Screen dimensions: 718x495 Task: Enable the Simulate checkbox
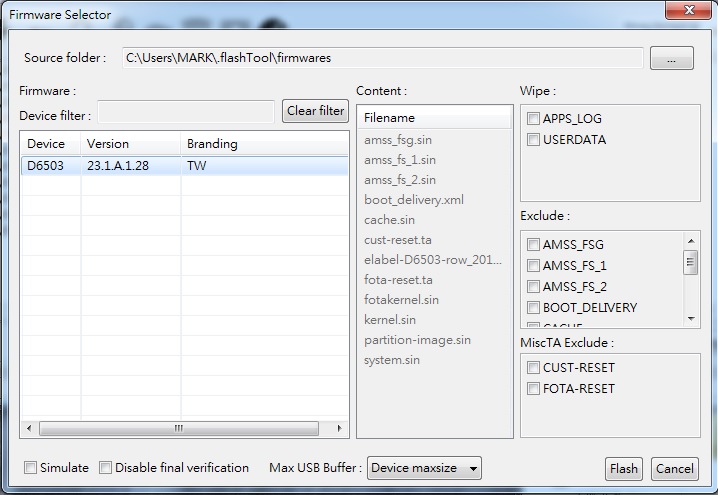30,468
